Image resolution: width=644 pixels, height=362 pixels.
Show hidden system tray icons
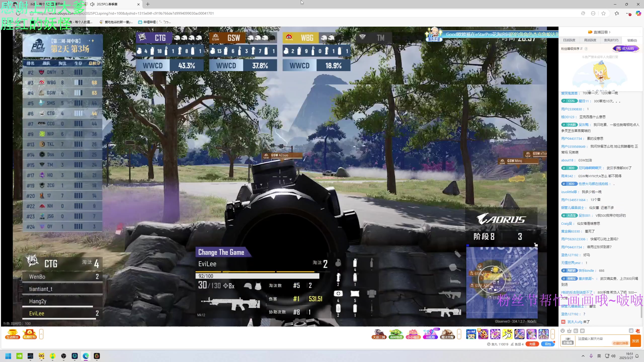coord(583,356)
